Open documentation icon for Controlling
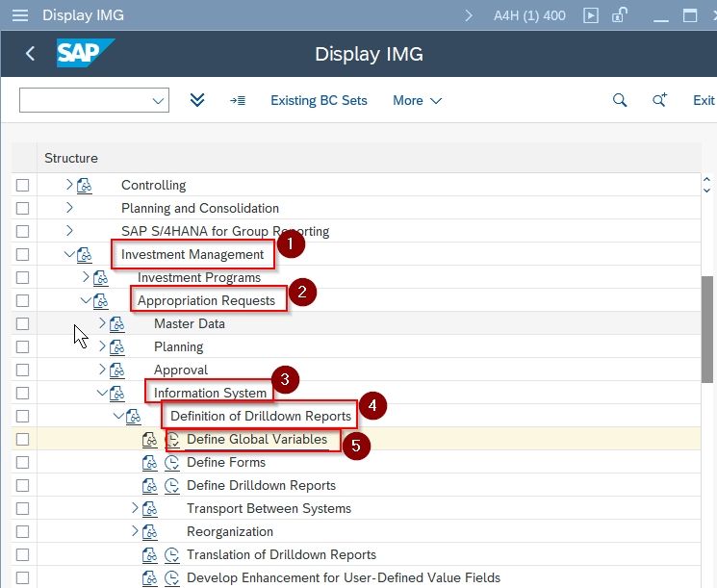Screen dimensions: 717x588 (x=85, y=186)
